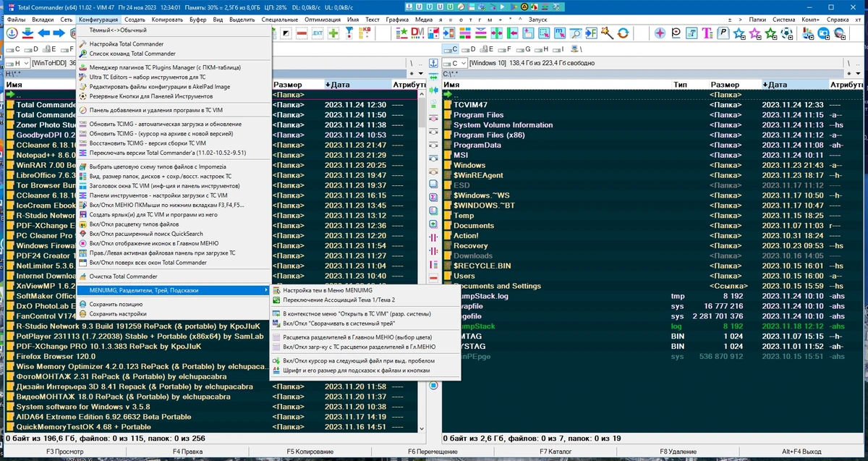Screen dimensions: 868x461
Task: Select 'Firefox Browser 120.0' folder in left panel
Action: click(x=56, y=356)
